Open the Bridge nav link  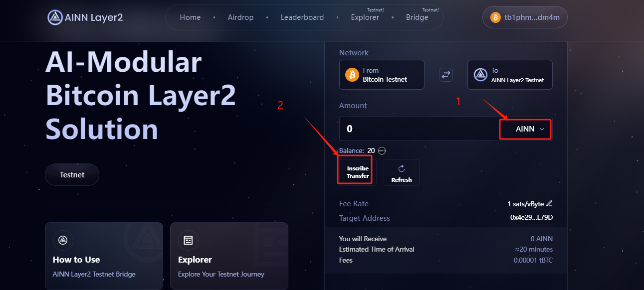417,17
